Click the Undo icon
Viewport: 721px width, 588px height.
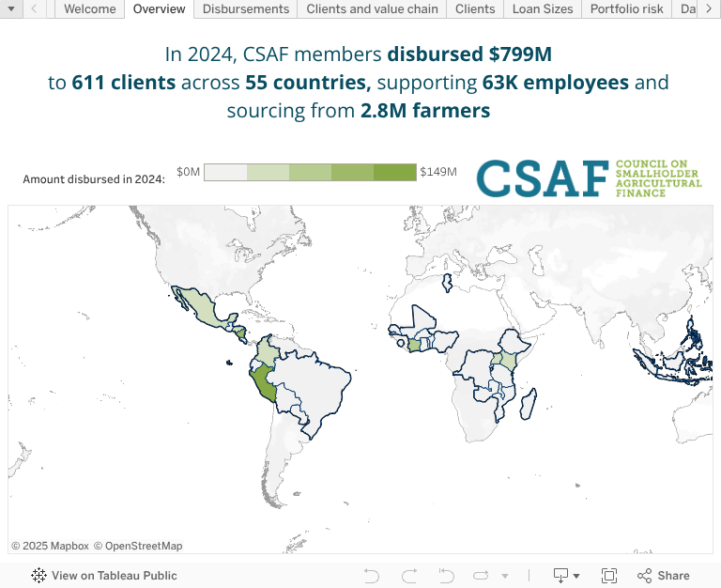(x=372, y=576)
